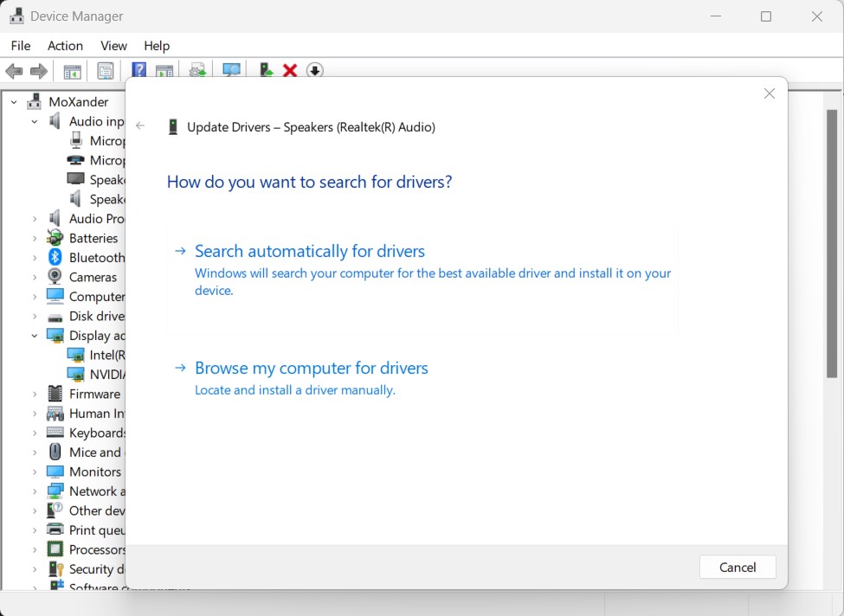Open the Action menu
844x616 pixels.
[65, 45]
